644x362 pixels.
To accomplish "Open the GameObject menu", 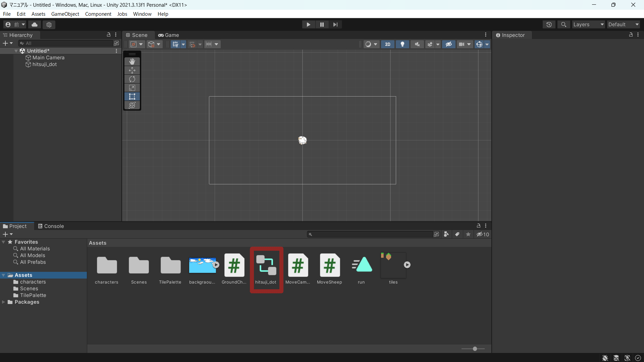I will [x=65, y=14].
